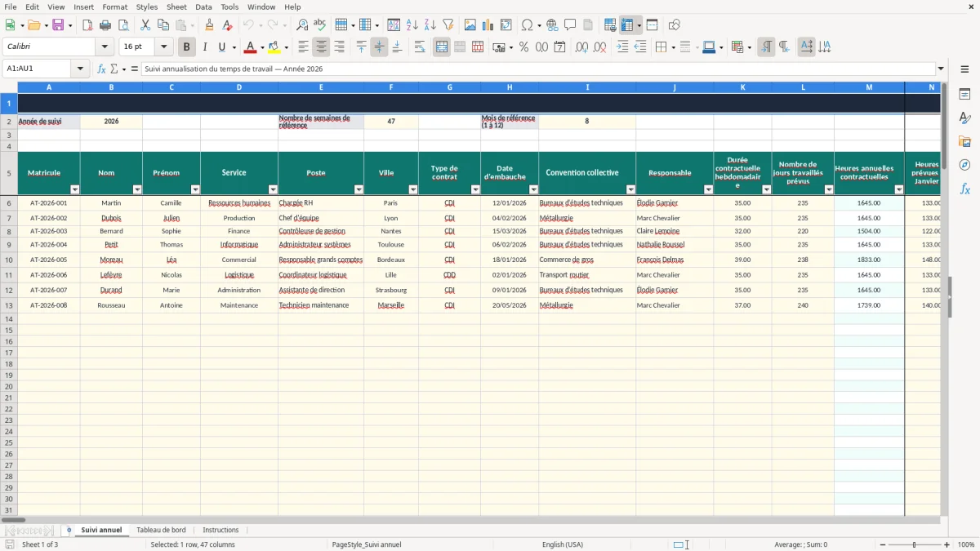The image size is (980, 551).
Task: Click the 100% zoom level
Action: (x=966, y=544)
